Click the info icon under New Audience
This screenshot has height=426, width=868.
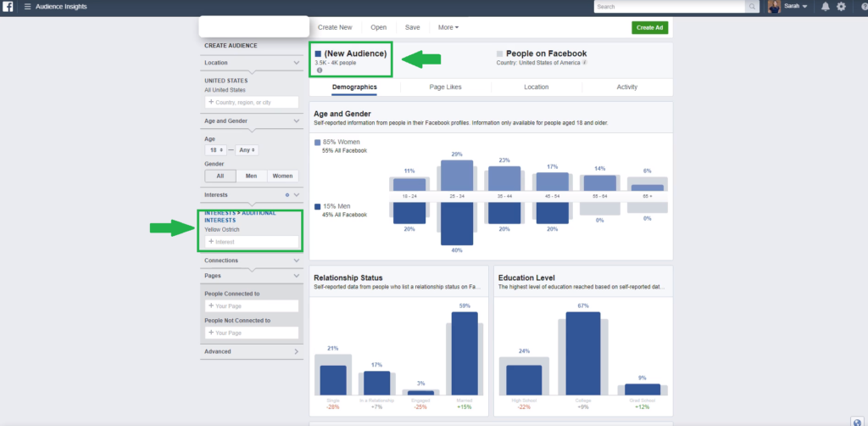(320, 70)
